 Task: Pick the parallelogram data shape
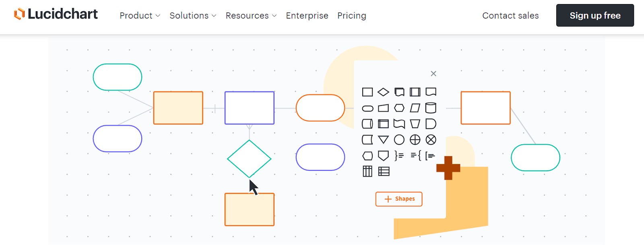[415, 108]
